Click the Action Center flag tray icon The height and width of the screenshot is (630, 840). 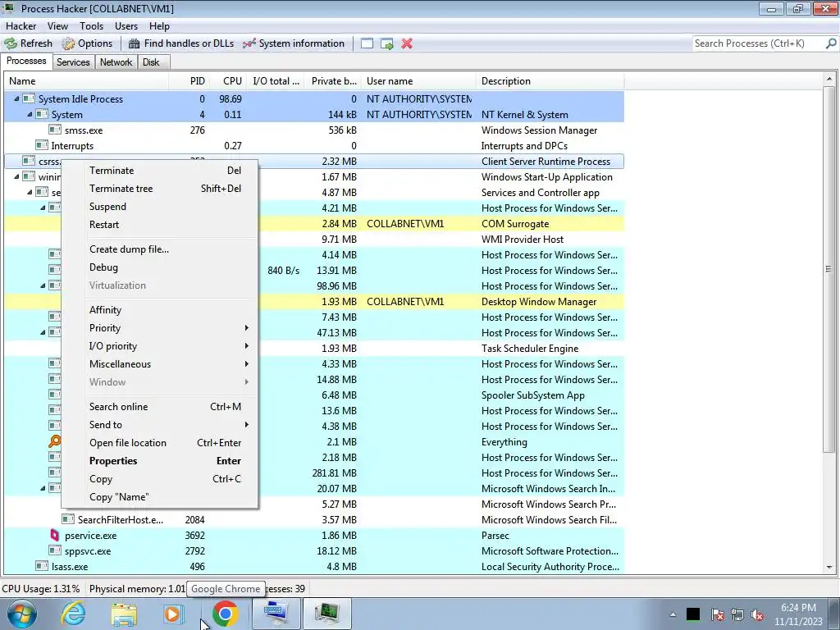point(717,614)
